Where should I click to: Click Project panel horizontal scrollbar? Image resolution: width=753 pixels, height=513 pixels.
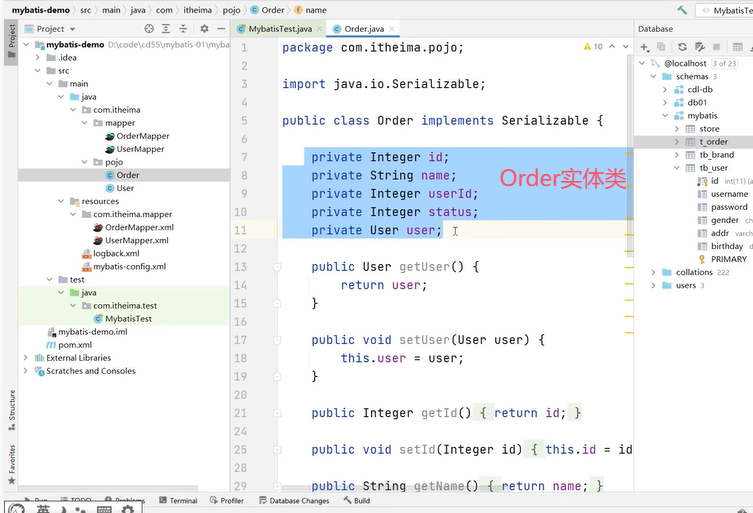pos(108,488)
